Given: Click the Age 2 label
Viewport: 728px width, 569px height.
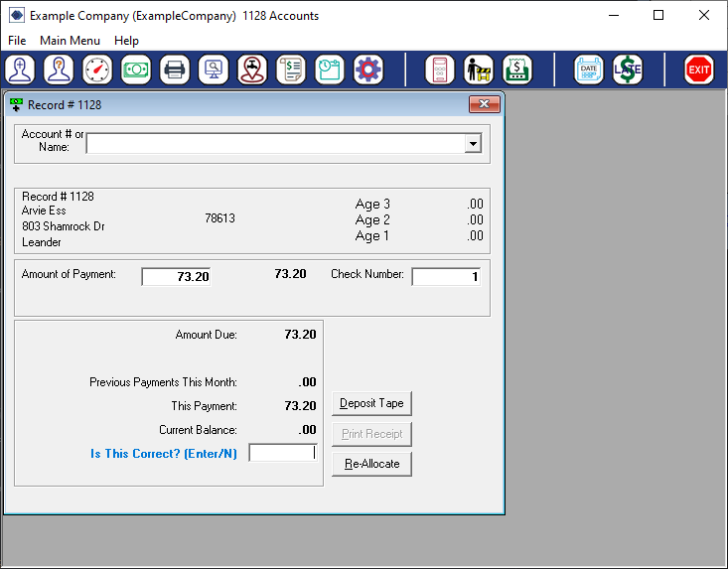Looking at the screenshot, I should [x=372, y=220].
